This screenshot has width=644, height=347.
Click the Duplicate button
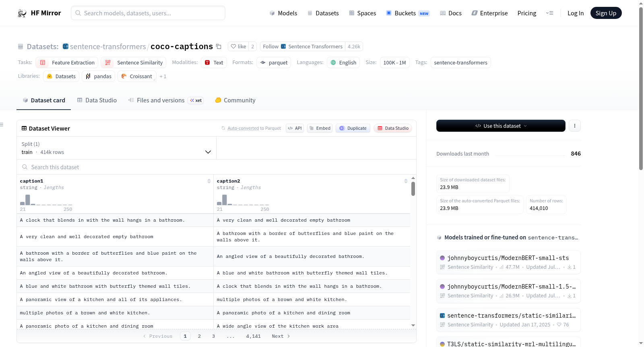tap(353, 128)
